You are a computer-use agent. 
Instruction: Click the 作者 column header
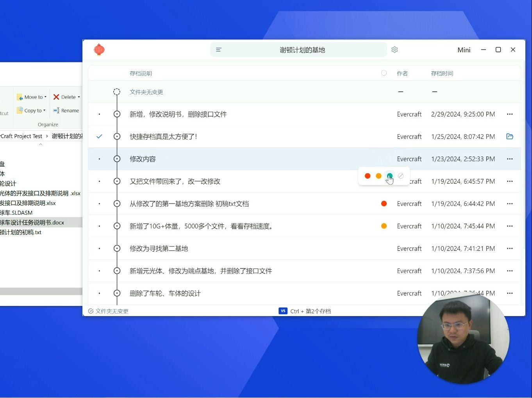(x=402, y=73)
